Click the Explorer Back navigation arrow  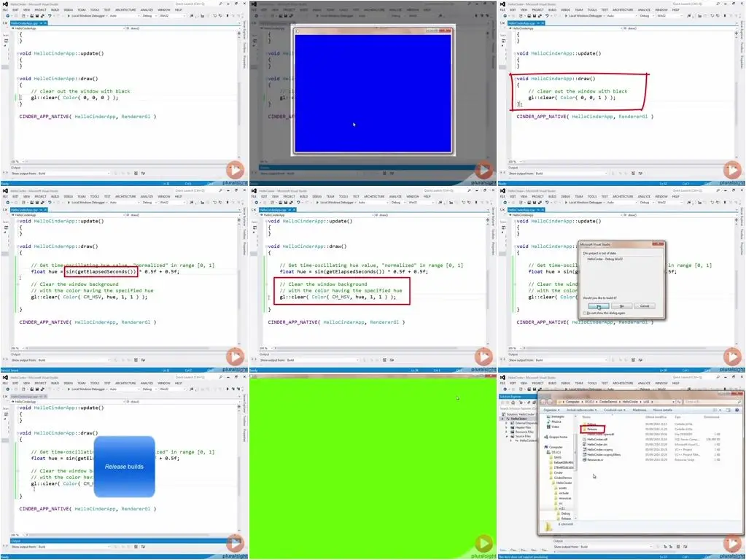[544, 402]
